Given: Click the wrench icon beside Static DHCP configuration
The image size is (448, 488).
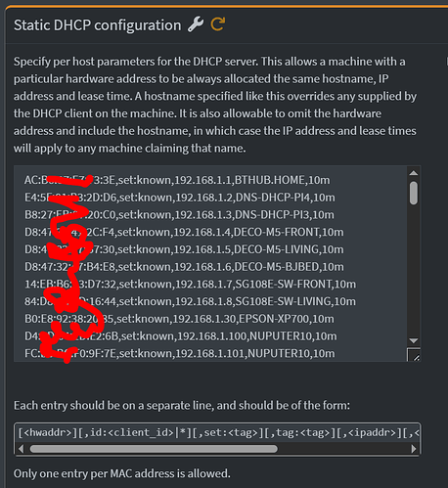Looking at the screenshot, I should 196,24.
